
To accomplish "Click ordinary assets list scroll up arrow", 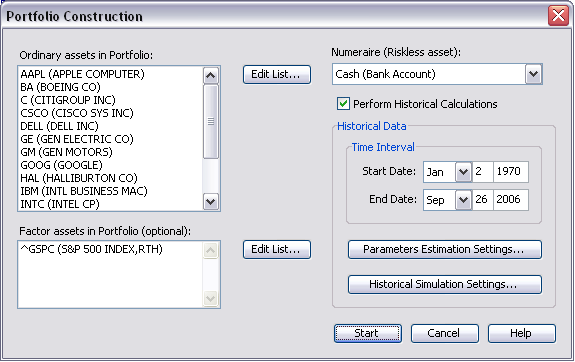I will [x=210, y=76].
